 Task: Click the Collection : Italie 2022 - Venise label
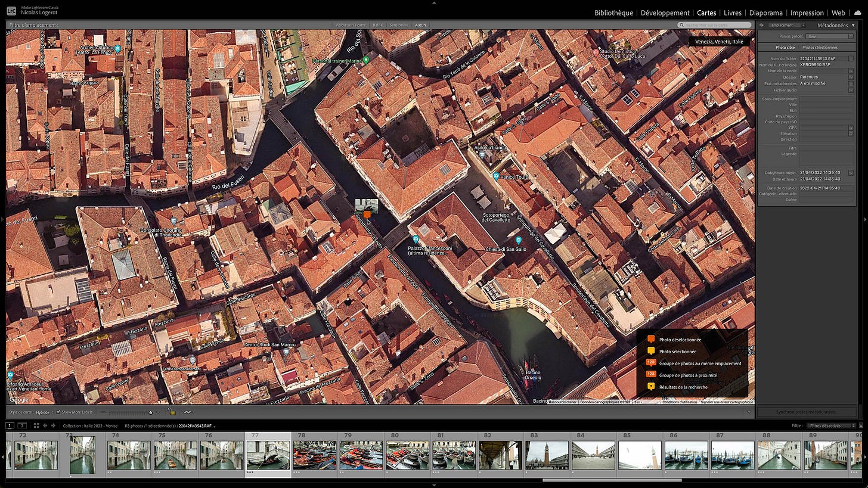pyautogui.click(x=90, y=426)
